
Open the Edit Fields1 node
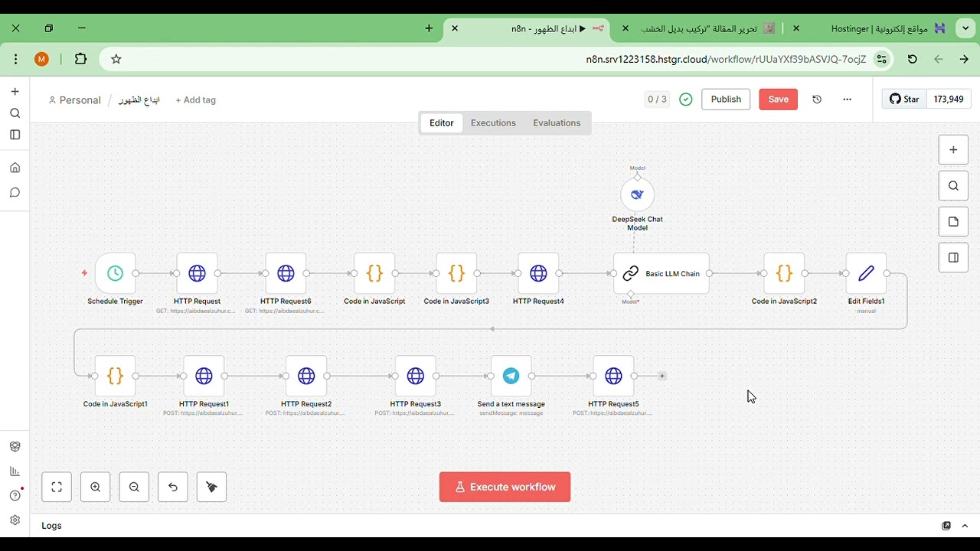point(866,273)
